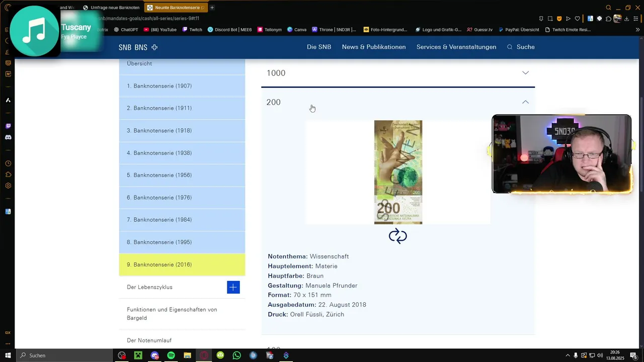
Task: Open Services & Veranstaltungen menu
Action: click(x=456, y=47)
